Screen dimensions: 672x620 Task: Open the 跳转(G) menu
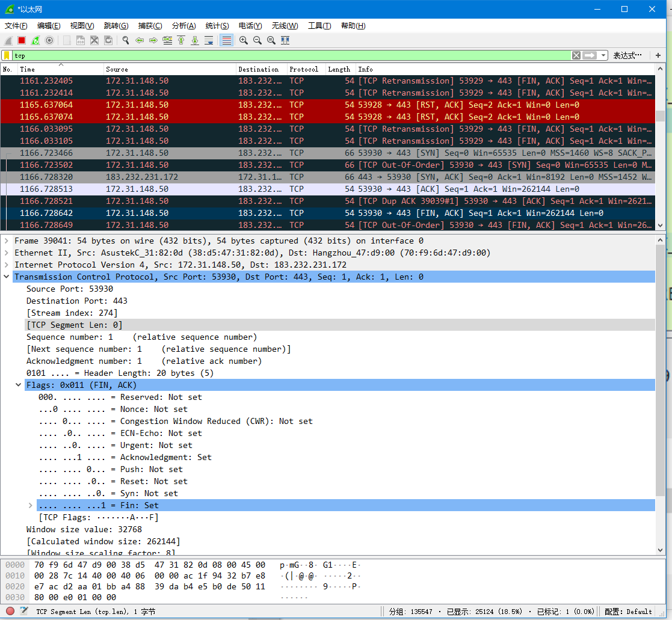click(x=116, y=26)
